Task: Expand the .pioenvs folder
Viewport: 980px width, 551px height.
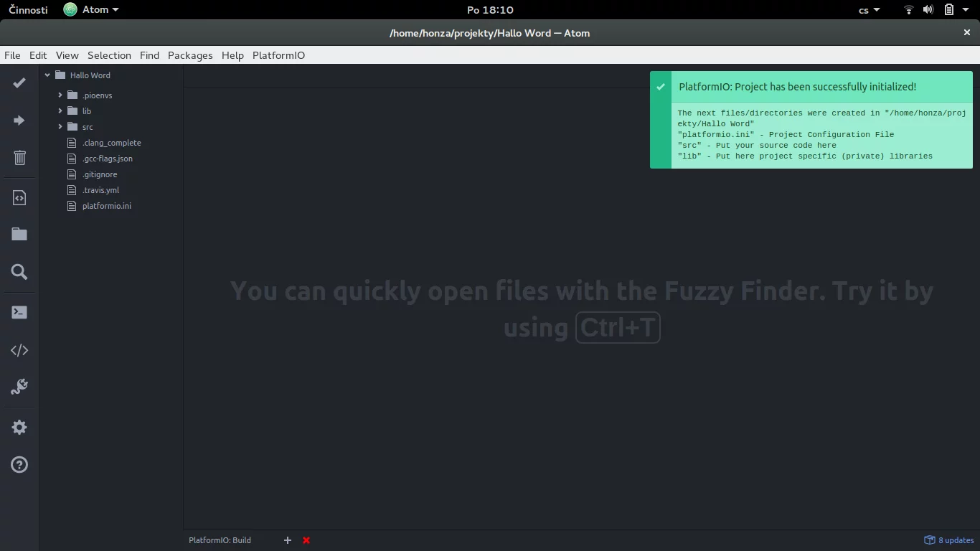Action: (60, 95)
